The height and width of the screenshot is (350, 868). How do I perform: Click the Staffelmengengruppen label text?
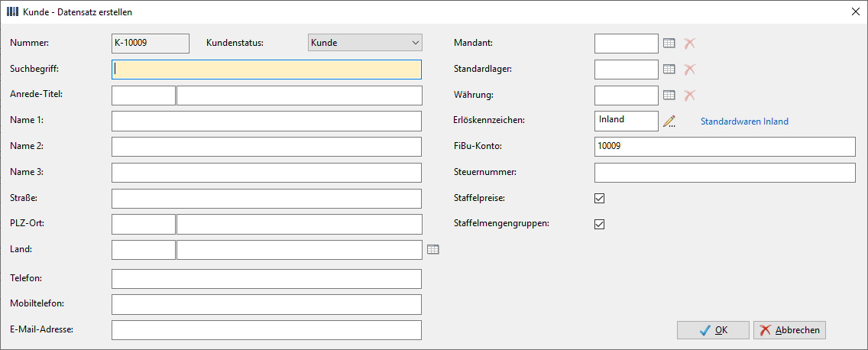[501, 224]
